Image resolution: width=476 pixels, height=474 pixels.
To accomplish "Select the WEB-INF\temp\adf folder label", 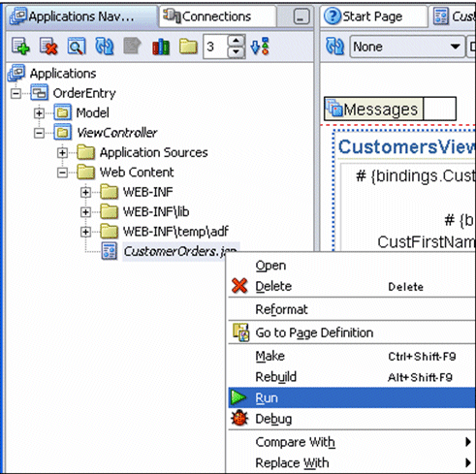I will pyautogui.click(x=175, y=232).
